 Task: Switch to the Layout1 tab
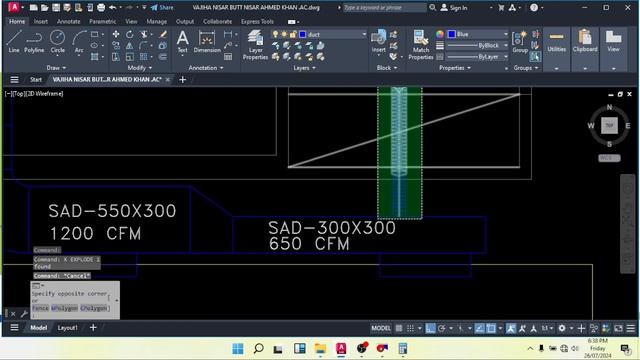click(67, 328)
